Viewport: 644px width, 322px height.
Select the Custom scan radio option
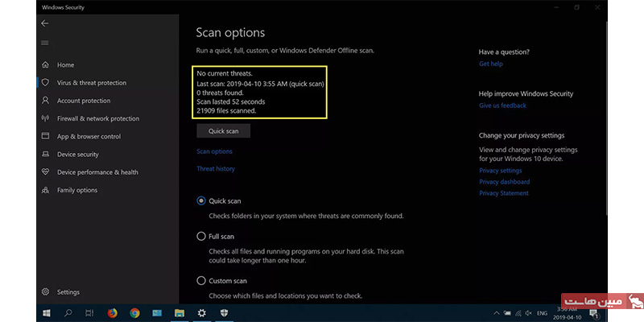point(201,281)
